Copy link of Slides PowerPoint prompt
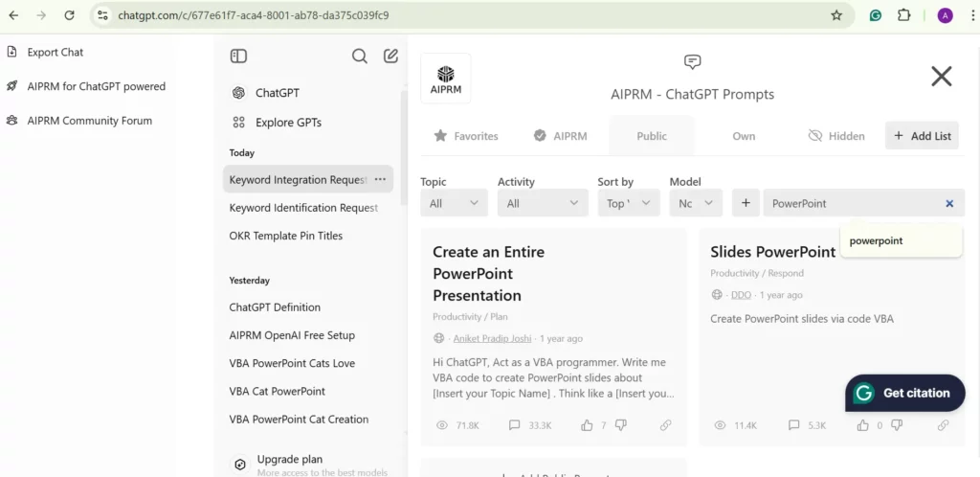980x477 pixels. [x=943, y=425]
